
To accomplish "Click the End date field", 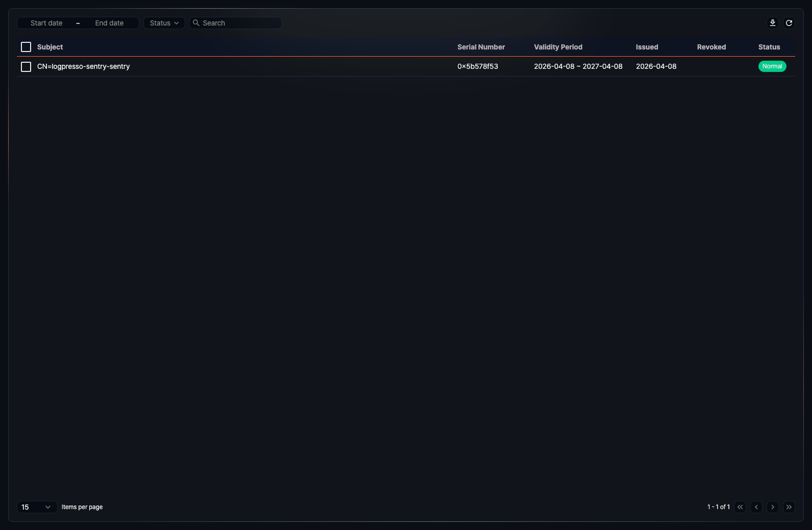I will pyautogui.click(x=109, y=23).
